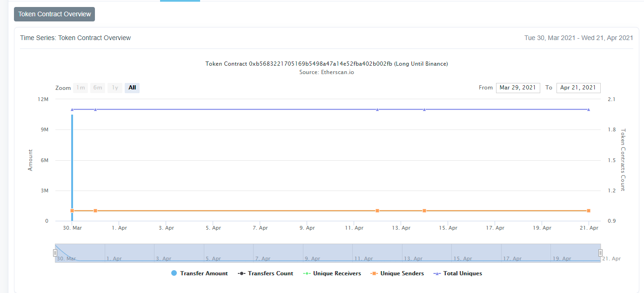The image size is (644, 293).
Task: Click Unique Senders square marker at 31 Mar
Action: click(95, 211)
